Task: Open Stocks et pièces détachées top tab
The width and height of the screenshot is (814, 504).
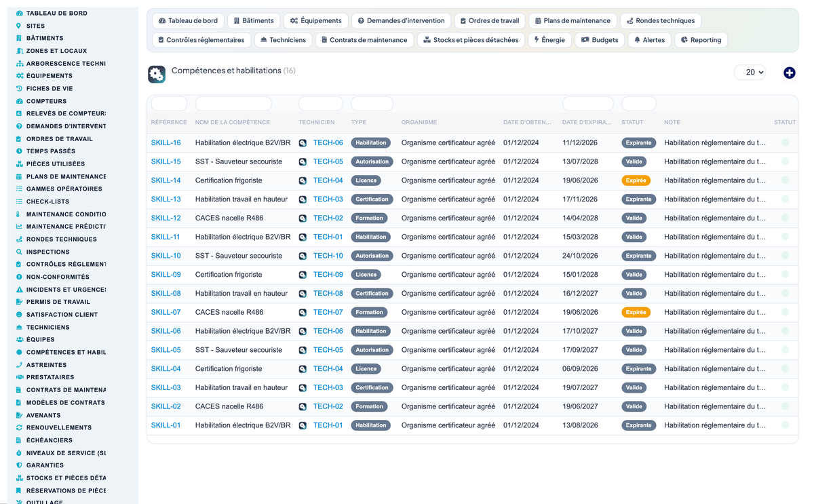Action: 471,40
